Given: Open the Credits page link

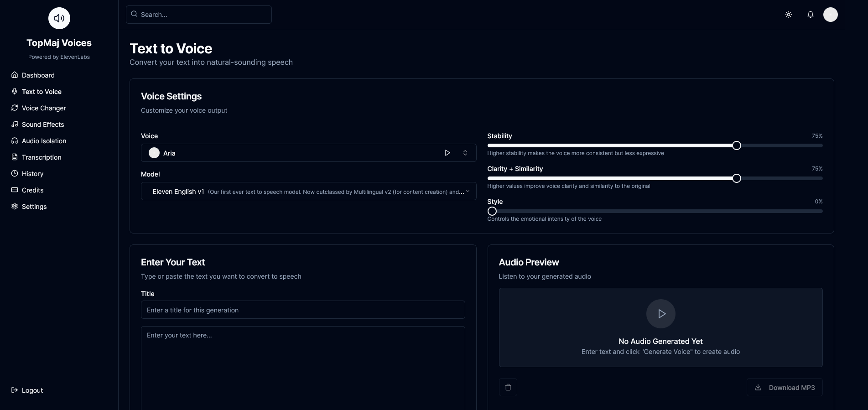Looking at the screenshot, I should [x=33, y=190].
